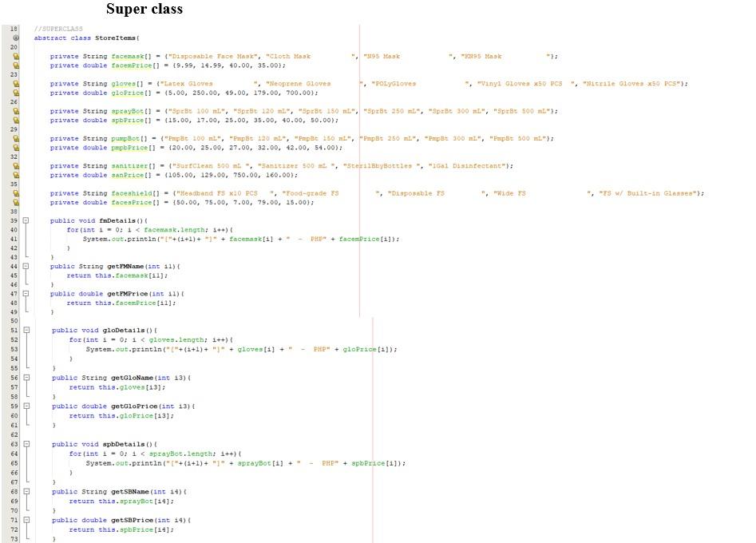Click line number 50 in gutter
Viewport: 756px width, 543px height.
(x=14, y=321)
